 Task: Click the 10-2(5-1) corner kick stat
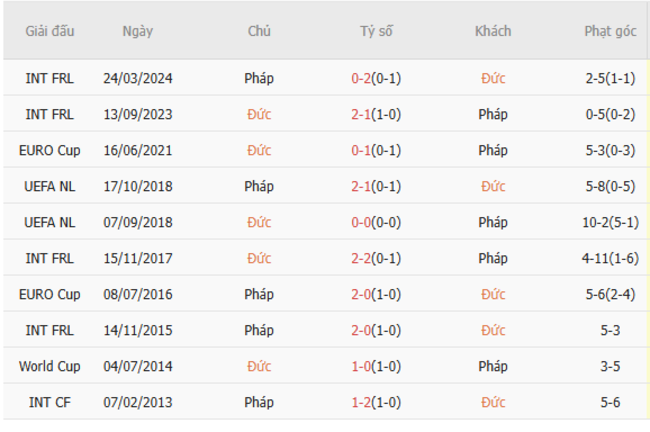pyautogui.click(x=610, y=222)
